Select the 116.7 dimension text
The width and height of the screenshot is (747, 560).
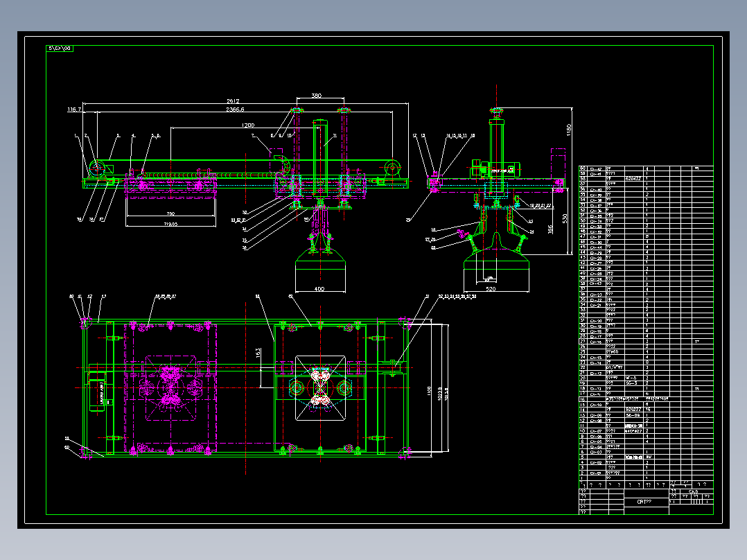(x=74, y=110)
